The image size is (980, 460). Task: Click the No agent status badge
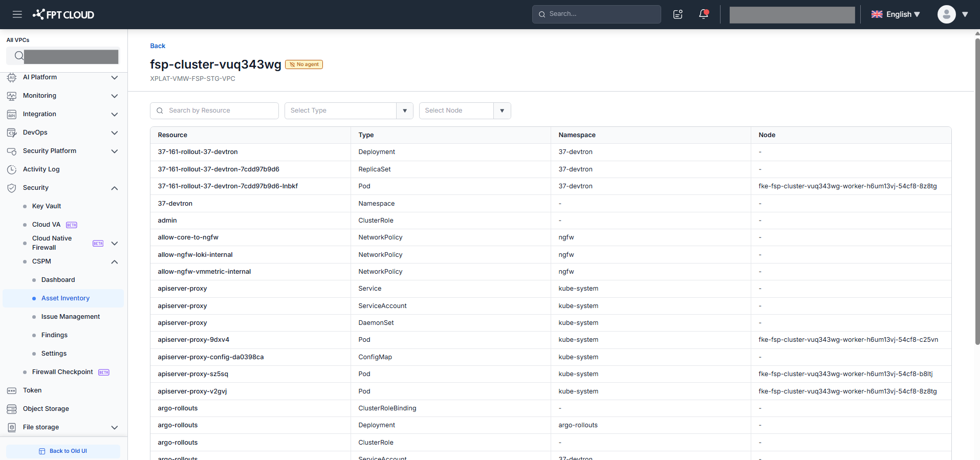click(x=304, y=64)
